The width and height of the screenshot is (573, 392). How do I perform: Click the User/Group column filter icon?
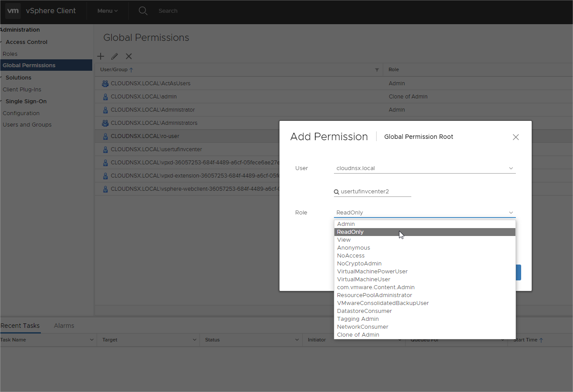click(377, 70)
